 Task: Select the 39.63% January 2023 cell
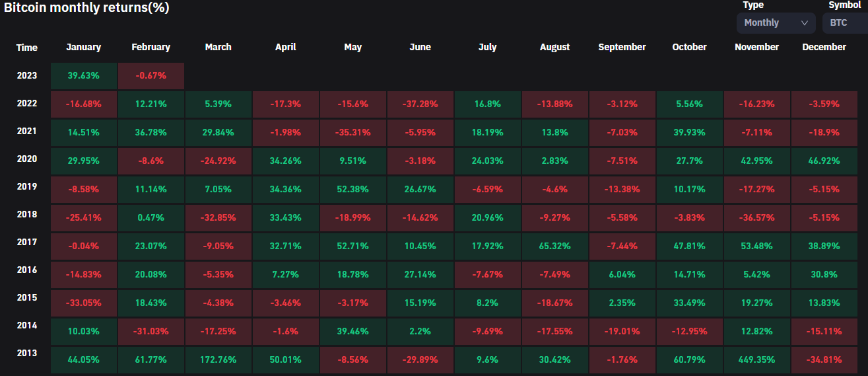click(84, 76)
